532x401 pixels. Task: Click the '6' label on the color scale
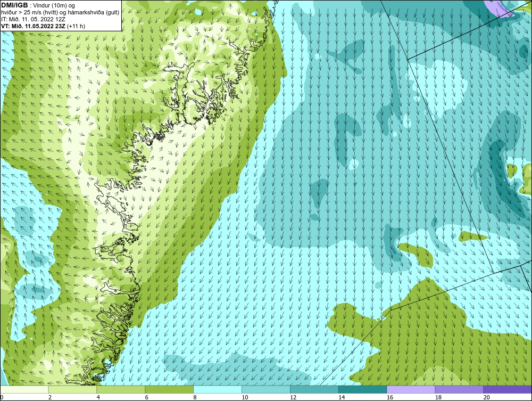147,397
